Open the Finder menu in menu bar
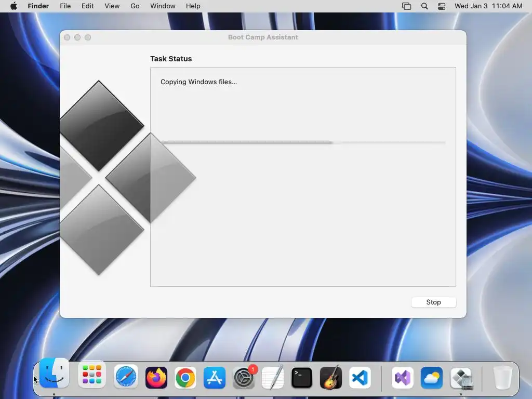Image resolution: width=532 pixels, height=399 pixels. [38, 6]
